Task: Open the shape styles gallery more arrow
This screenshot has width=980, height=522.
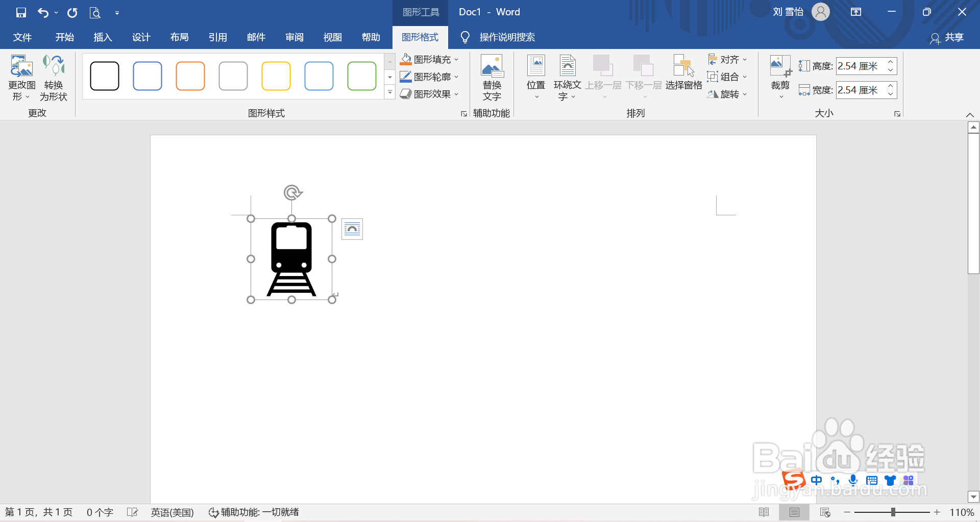Action: [389, 92]
